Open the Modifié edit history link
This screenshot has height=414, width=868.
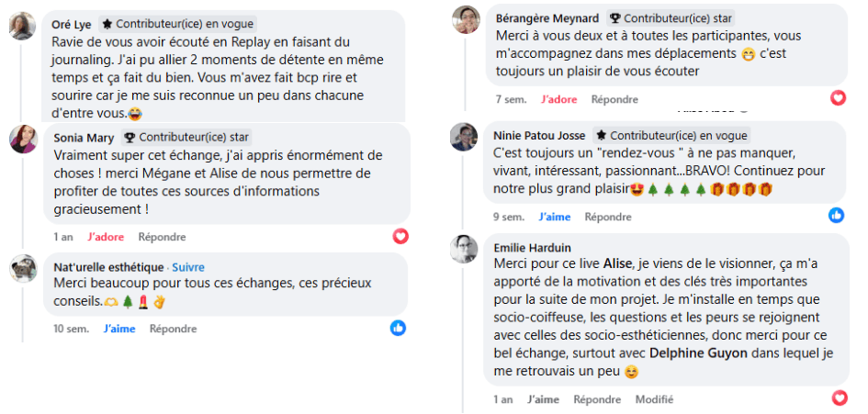654,399
